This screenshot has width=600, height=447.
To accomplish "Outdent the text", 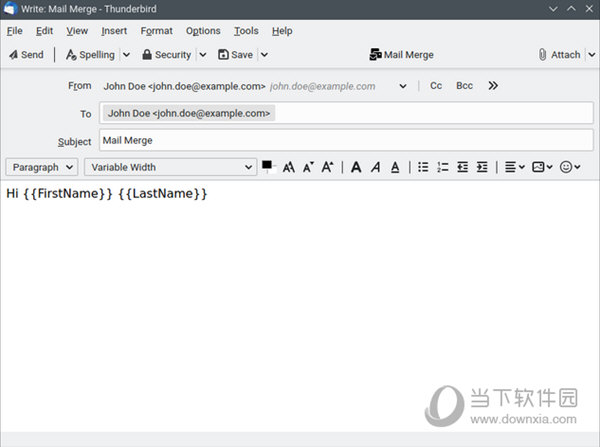I will pyautogui.click(x=463, y=167).
